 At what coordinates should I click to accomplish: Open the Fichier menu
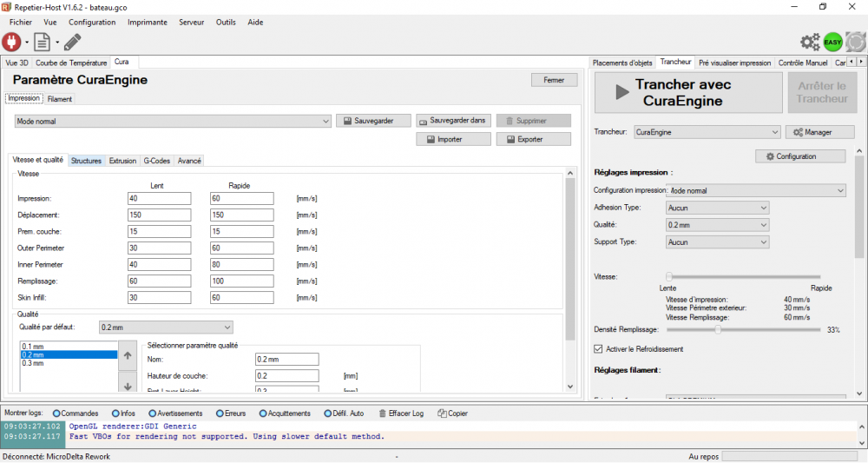(x=21, y=23)
